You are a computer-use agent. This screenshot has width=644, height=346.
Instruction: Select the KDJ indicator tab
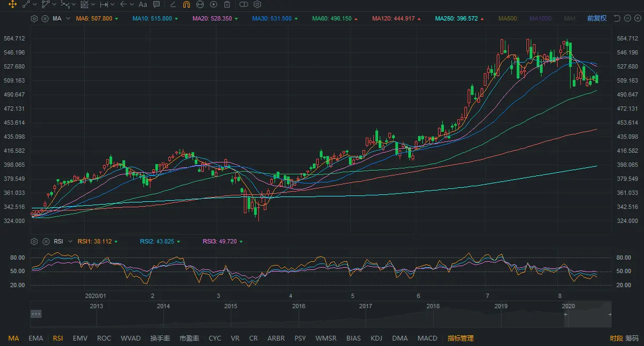378,338
